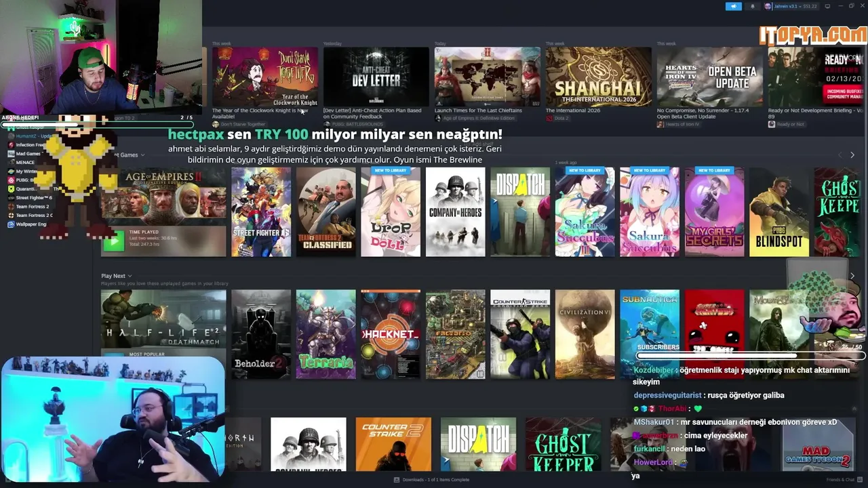The height and width of the screenshot is (488, 868).
Task: Go back on Recent Games shelf with left arrow
Action: tap(840, 155)
